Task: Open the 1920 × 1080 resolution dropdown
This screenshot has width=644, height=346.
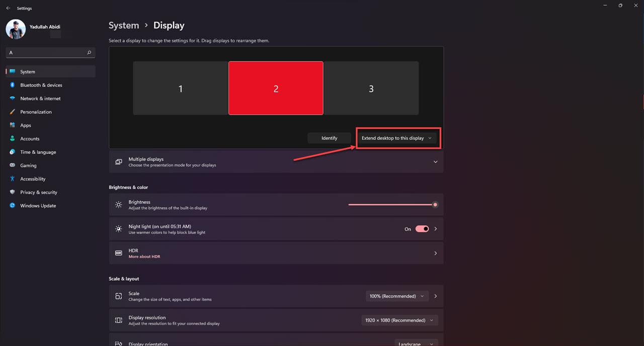Action: pos(399,320)
